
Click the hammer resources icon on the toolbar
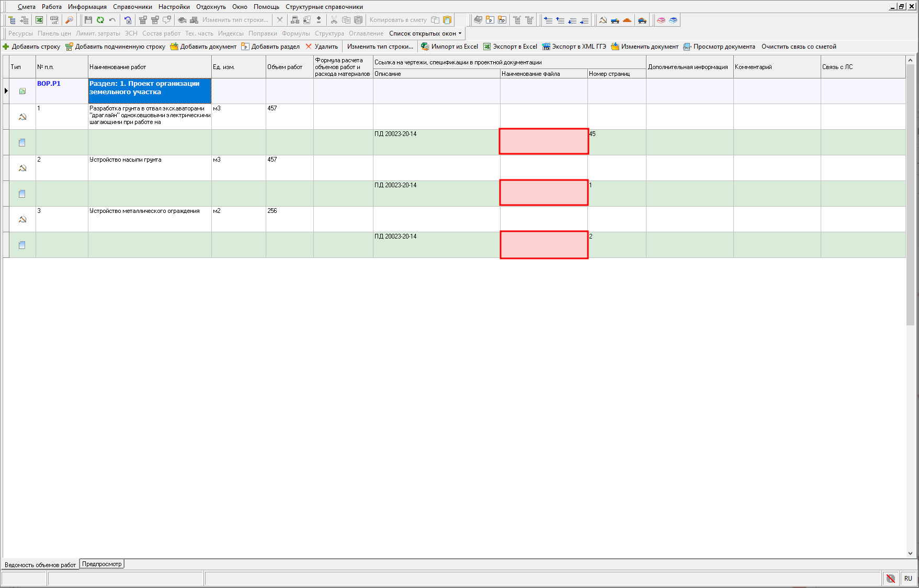604,20
